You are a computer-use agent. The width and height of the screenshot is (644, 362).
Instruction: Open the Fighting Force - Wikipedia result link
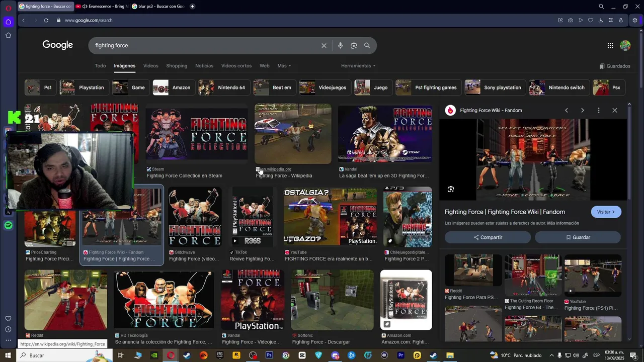[x=284, y=175]
